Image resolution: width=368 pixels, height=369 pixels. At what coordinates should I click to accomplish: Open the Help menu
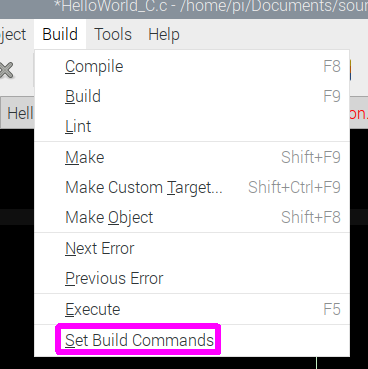(164, 34)
